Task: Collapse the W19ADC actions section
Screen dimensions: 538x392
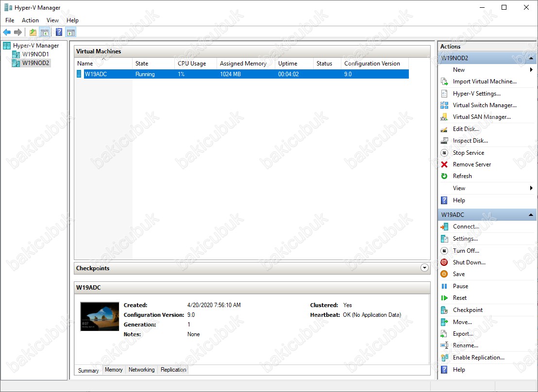Action: coord(531,215)
